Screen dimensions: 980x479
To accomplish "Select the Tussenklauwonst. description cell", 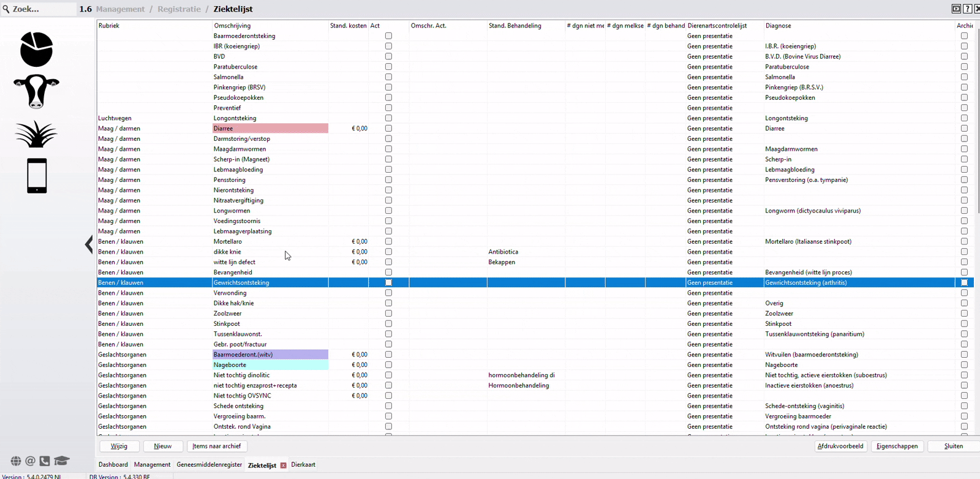I will pyautogui.click(x=270, y=334).
